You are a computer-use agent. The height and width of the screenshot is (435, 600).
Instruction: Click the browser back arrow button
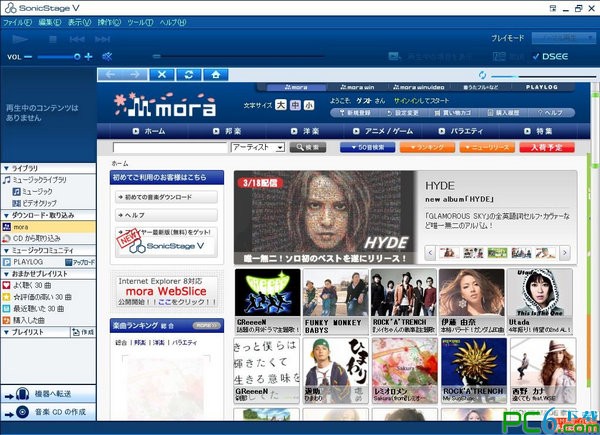pyautogui.click(x=110, y=75)
